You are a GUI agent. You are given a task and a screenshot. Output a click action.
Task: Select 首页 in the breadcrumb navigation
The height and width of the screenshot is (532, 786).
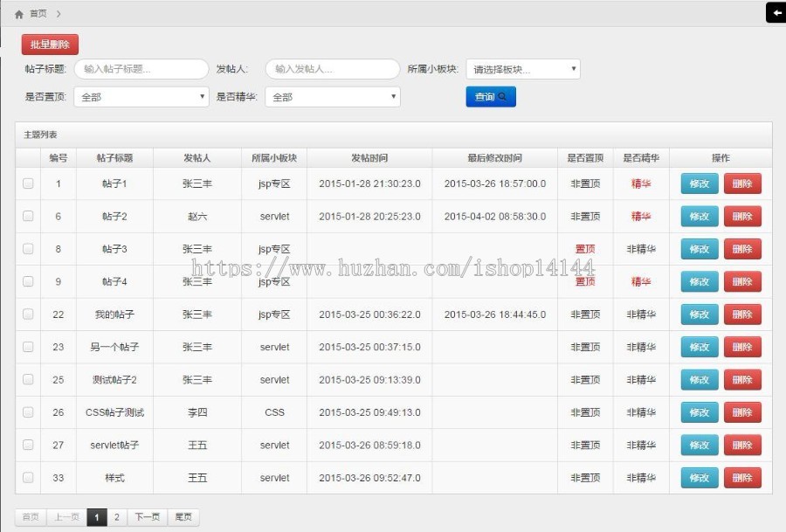(38, 14)
